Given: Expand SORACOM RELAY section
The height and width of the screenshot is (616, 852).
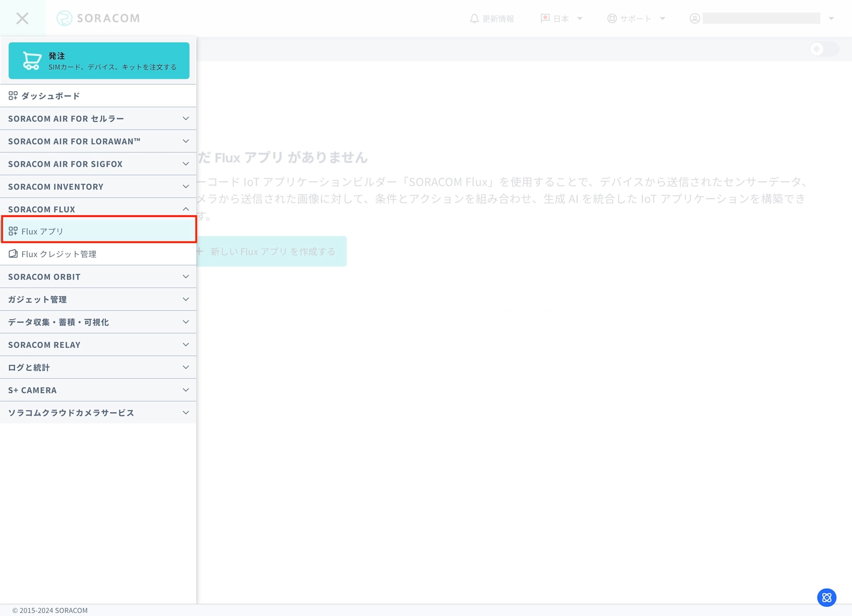Looking at the screenshot, I should click(98, 345).
